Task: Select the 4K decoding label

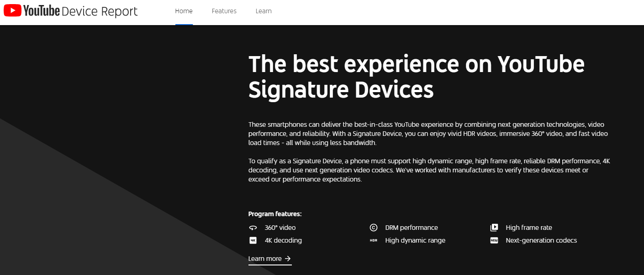Action: [283, 240]
